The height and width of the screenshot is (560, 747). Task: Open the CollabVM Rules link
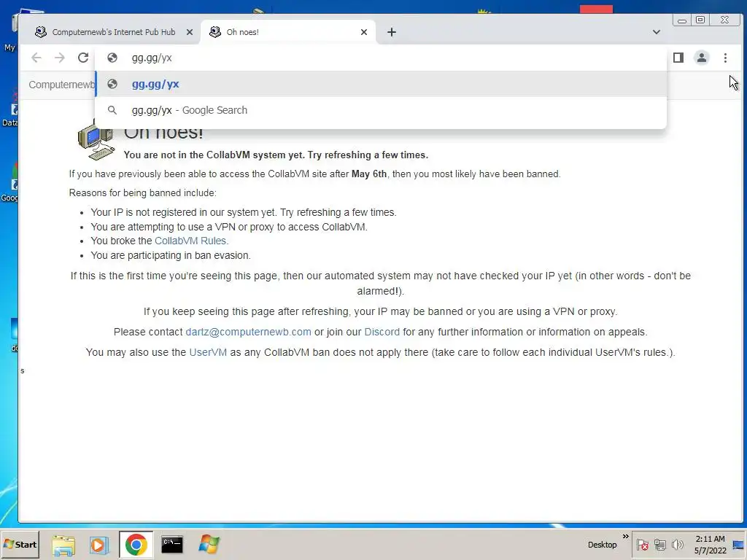pyautogui.click(x=192, y=241)
